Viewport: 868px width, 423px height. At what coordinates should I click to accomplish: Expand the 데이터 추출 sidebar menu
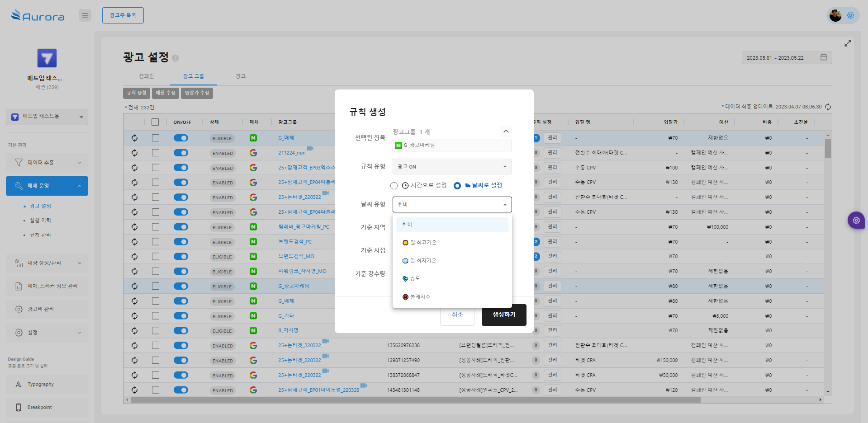click(47, 163)
